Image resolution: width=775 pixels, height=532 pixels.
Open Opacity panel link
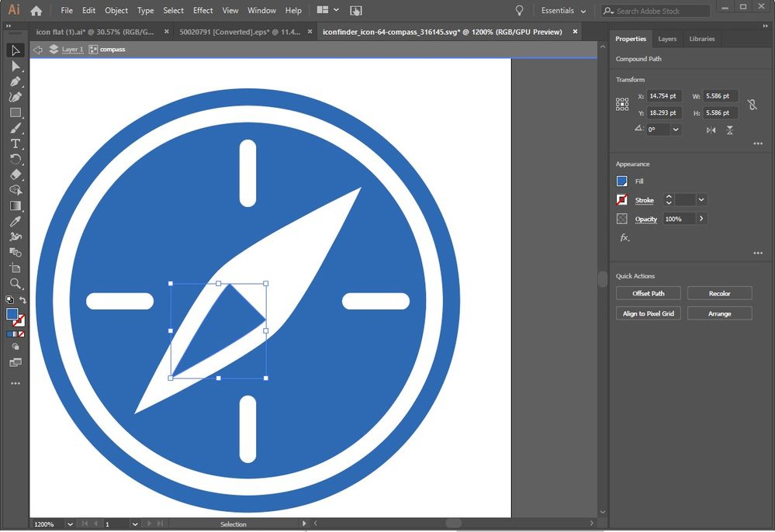click(x=645, y=219)
